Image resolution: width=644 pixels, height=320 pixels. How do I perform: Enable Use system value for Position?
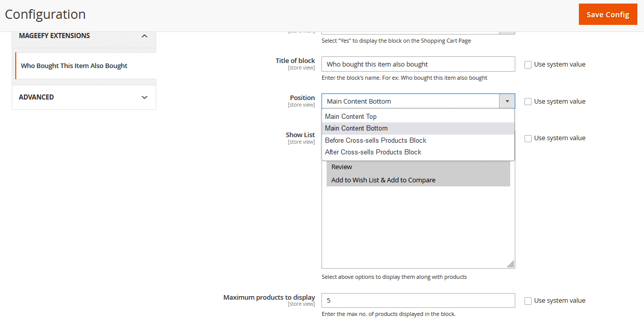(528, 102)
